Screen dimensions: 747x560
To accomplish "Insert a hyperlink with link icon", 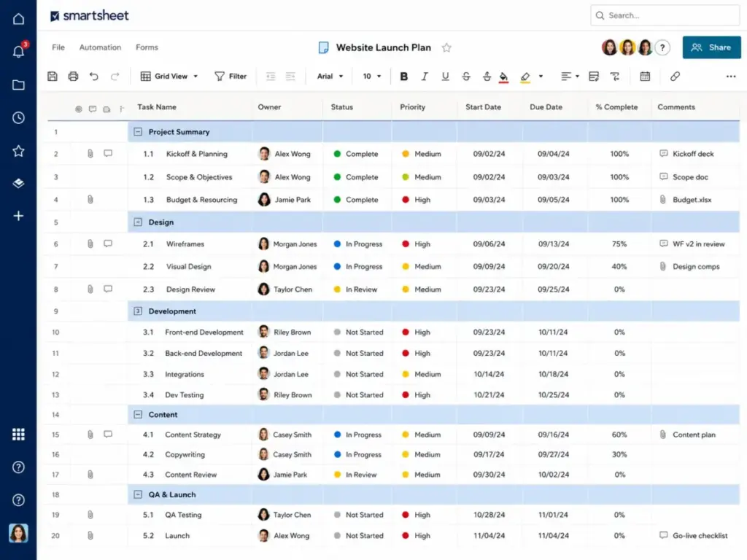I will (675, 76).
